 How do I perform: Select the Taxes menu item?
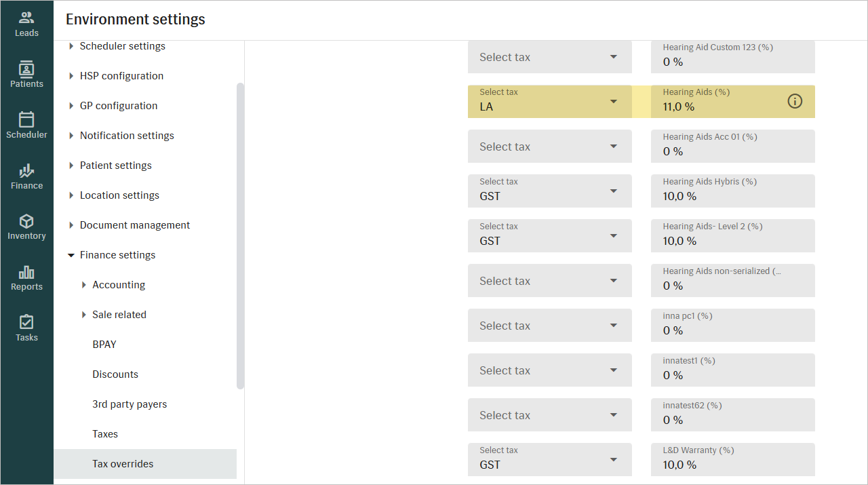coord(105,434)
